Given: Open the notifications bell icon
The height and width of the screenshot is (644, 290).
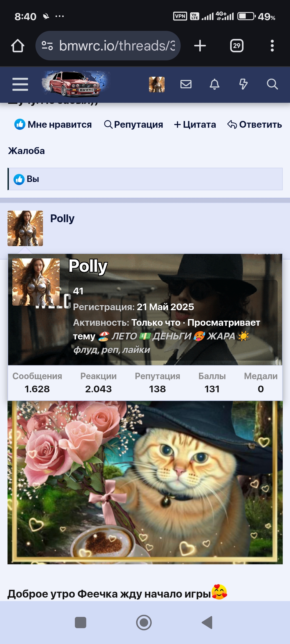Looking at the screenshot, I should click(214, 84).
